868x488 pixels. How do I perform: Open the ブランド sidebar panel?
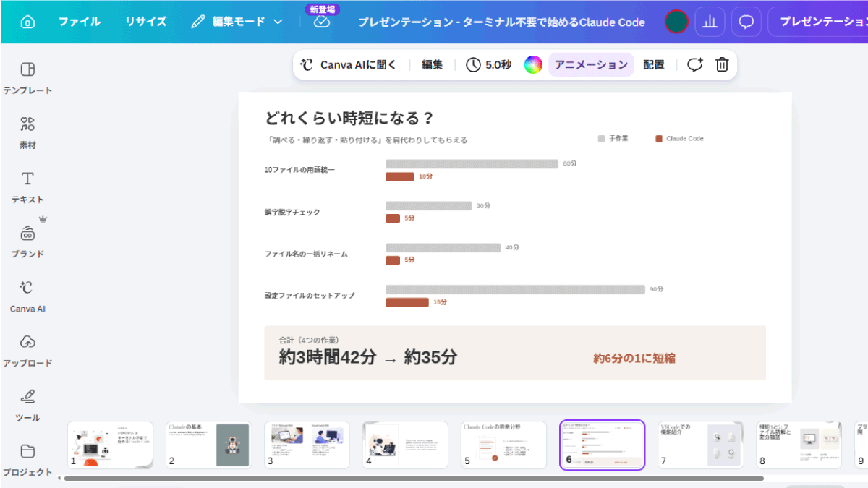(x=27, y=241)
